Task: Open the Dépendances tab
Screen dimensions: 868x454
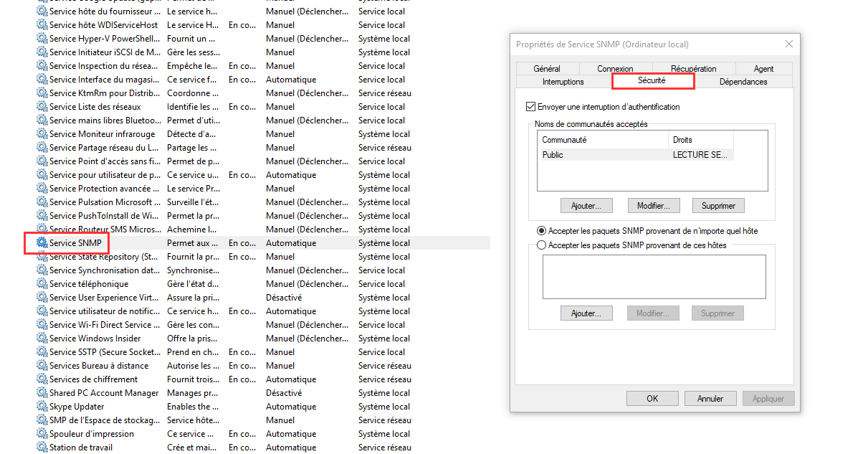Action: tap(743, 82)
